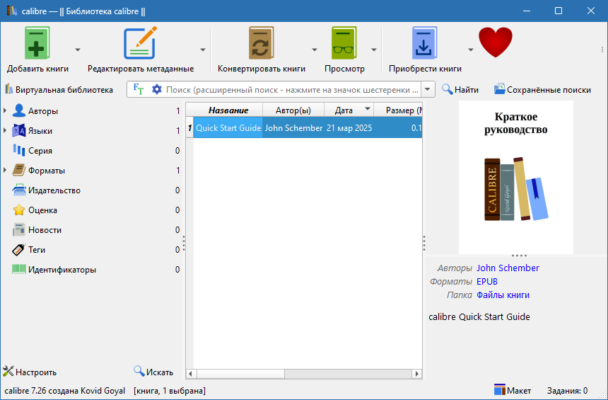Sort by the Дата column header

(349, 110)
